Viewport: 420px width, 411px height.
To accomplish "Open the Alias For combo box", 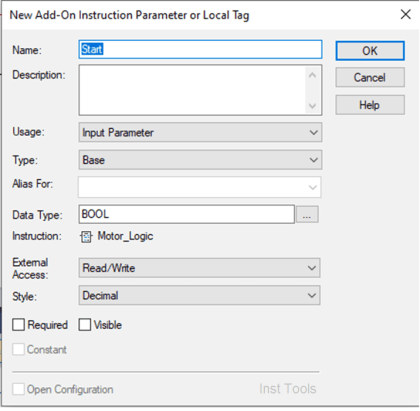I will [x=200, y=187].
